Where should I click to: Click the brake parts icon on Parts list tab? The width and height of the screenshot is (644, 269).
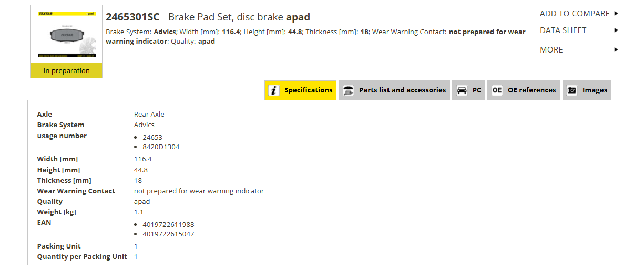(x=348, y=90)
